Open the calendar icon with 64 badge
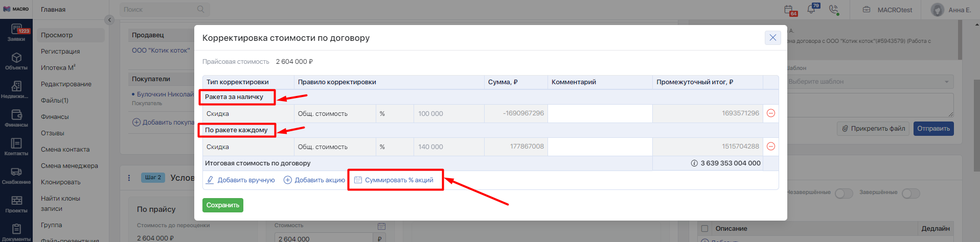 (x=789, y=10)
